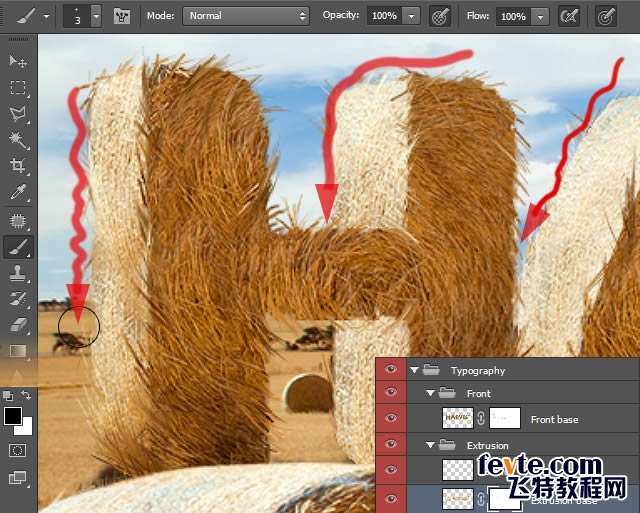This screenshot has width=640, height=513.
Task: Switch to the Eraser tool
Action: (x=18, y=324)
